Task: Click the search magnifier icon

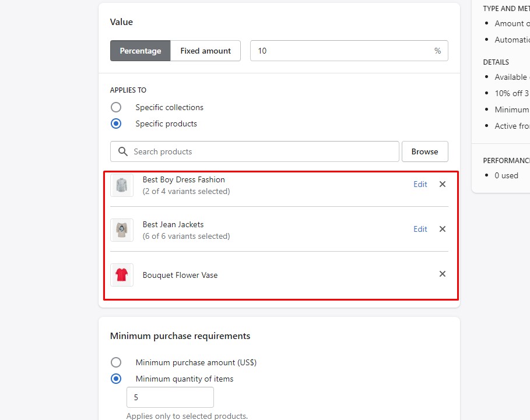Action: [x=122, y=151]
